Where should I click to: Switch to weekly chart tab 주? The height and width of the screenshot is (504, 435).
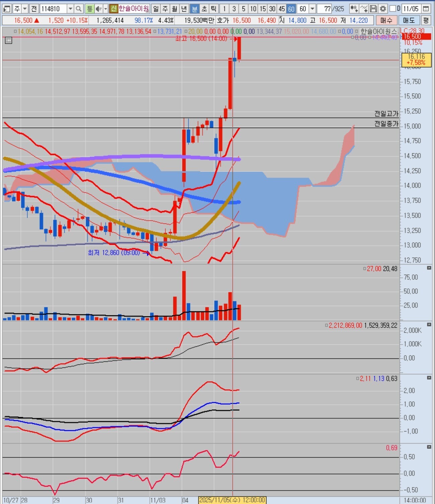click(165, 9)
